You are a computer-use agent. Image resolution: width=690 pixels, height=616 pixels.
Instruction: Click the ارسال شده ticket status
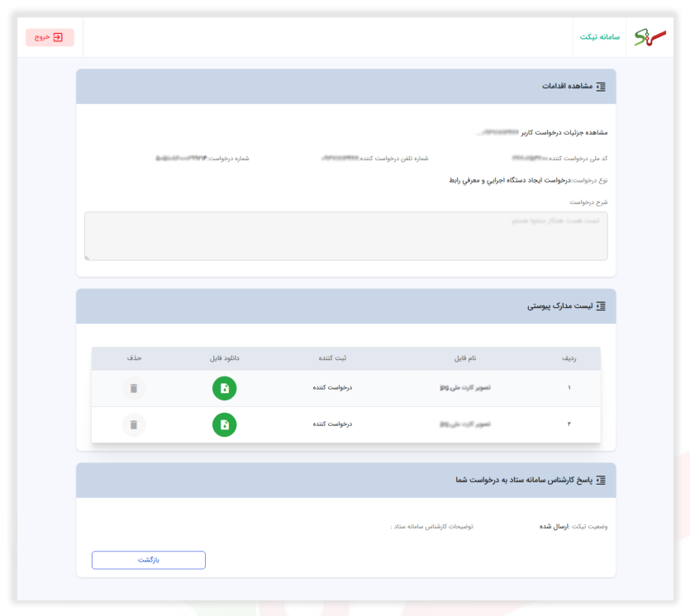pos(554,526)
